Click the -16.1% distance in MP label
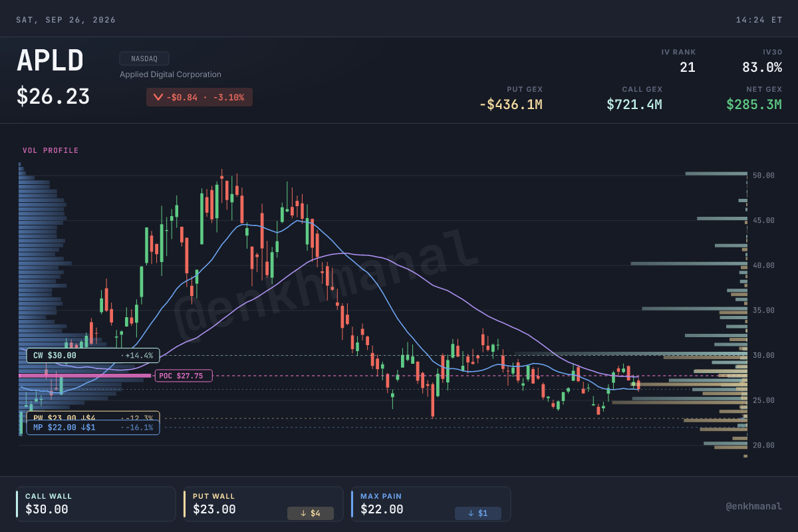This screenshot has height=532, width=798. coord(139,427)
